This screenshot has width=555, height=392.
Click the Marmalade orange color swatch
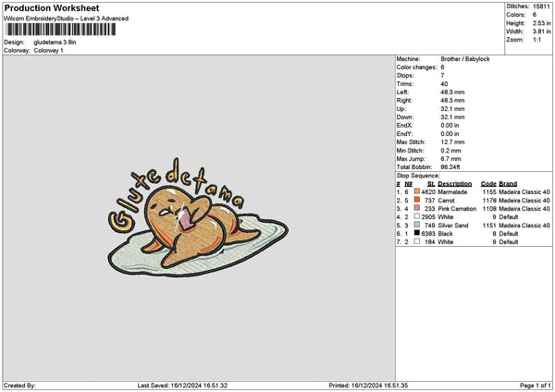pos(417,191)
